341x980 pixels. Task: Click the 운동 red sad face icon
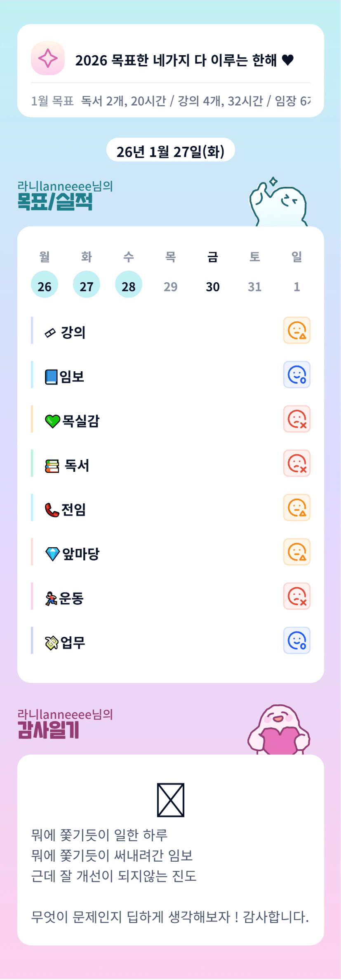(296, 596)
